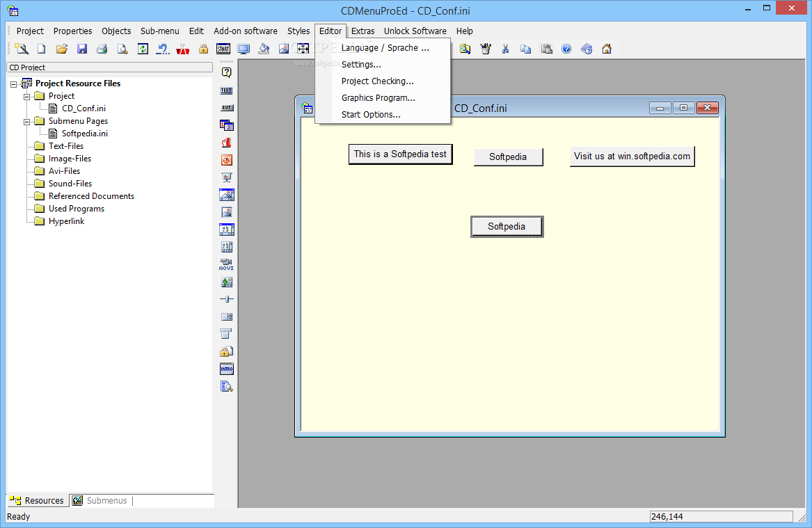
Task: Click the house home icon in toolbar
Action: [607, 49]
